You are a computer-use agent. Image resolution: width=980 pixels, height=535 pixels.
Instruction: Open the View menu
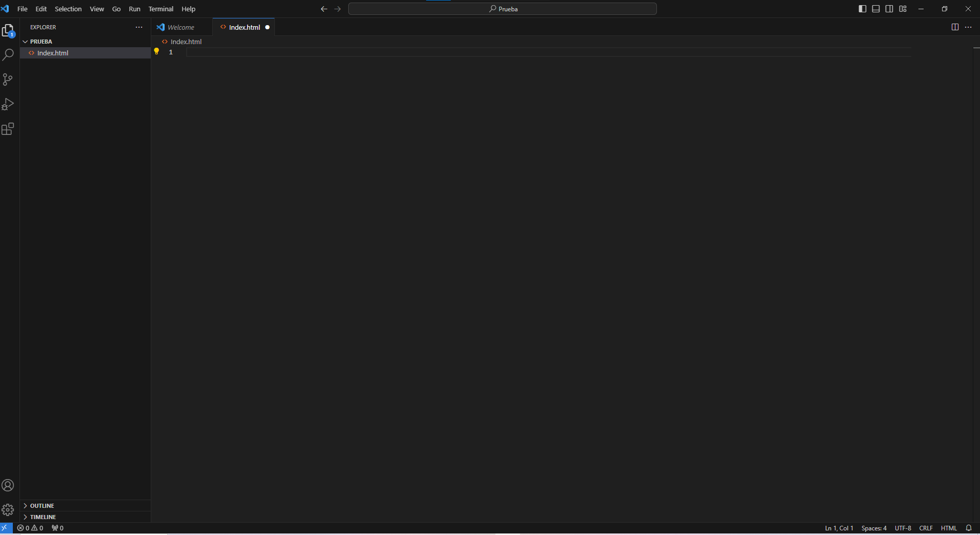coord(97,9)
